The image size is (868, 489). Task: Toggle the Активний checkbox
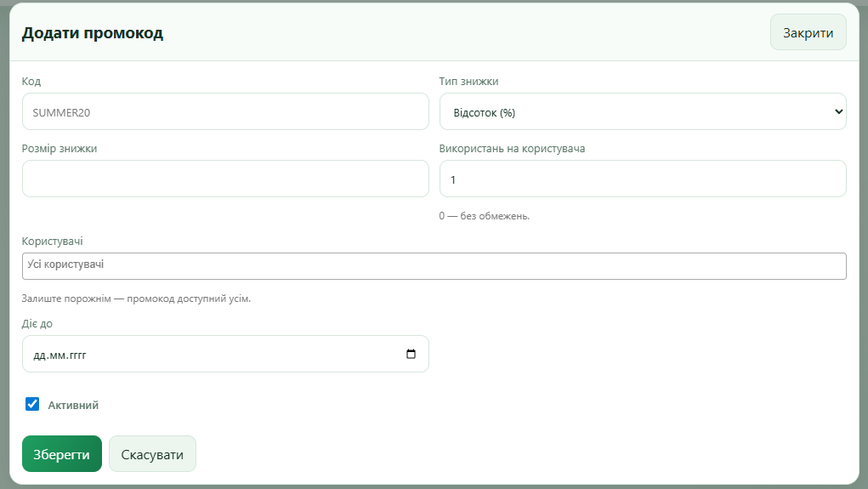[x=32, y=404]
